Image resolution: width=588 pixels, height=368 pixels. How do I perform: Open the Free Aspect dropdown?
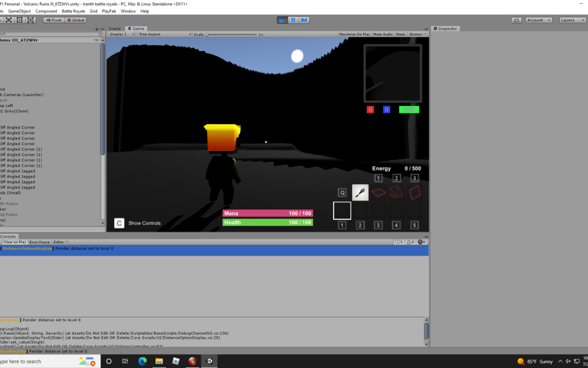[x=164, y=34]
